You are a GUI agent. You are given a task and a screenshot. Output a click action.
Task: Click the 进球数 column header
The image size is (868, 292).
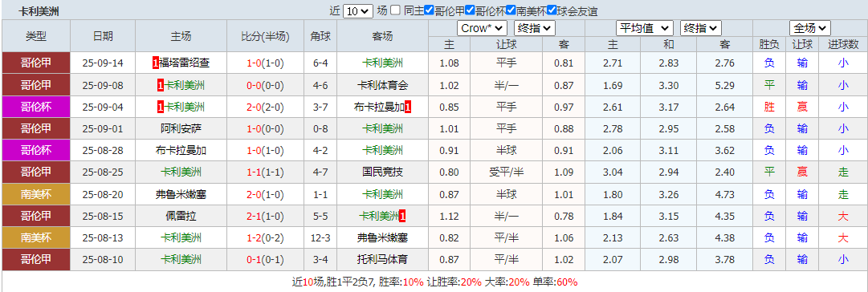842,43
